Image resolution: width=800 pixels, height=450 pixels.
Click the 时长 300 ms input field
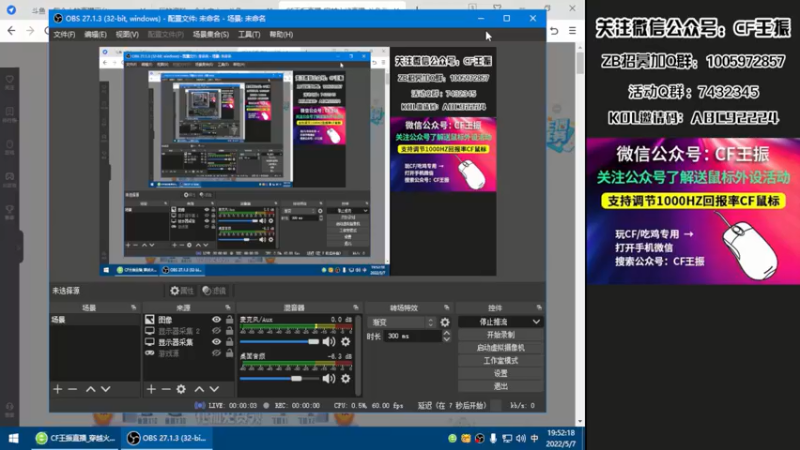click(x=413, y=336)
